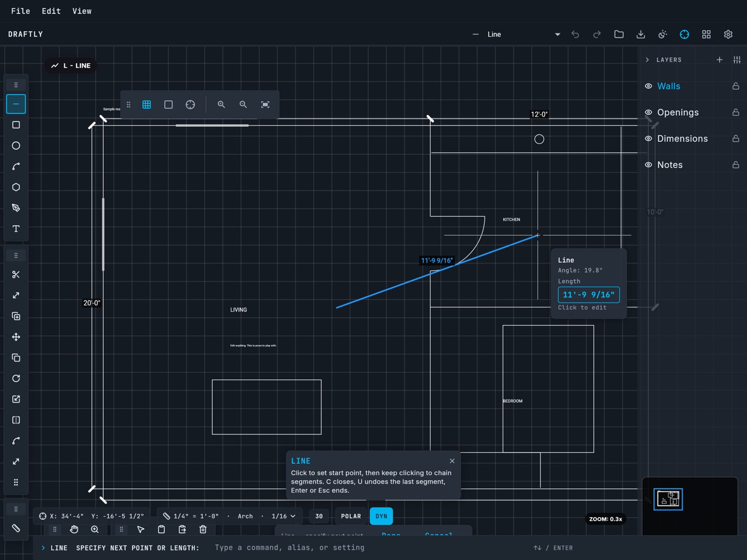
Task: Hide the Dimensions layer
Action: click(649, 138)
